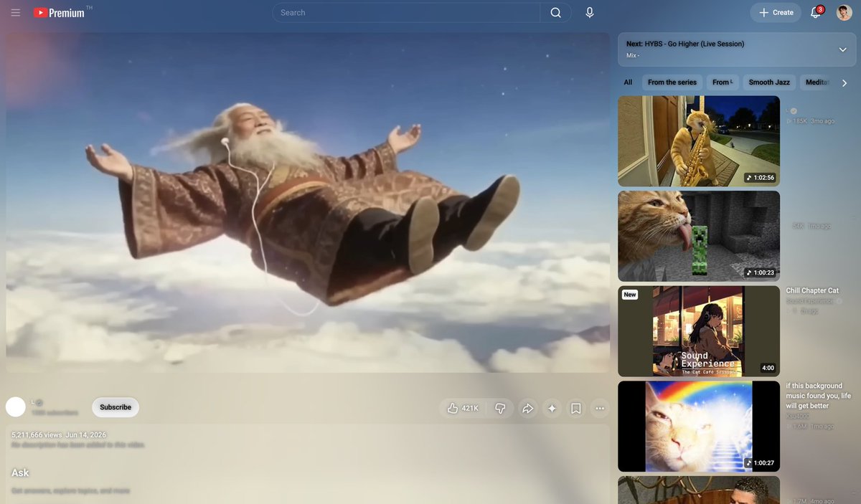
Task: Select the All filter chip
Action: (628, 82)
